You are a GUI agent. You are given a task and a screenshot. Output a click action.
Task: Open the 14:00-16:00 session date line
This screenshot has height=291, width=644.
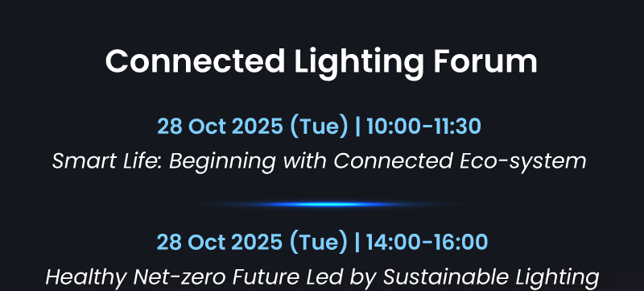pyautogui.click(x=322, y=242)
